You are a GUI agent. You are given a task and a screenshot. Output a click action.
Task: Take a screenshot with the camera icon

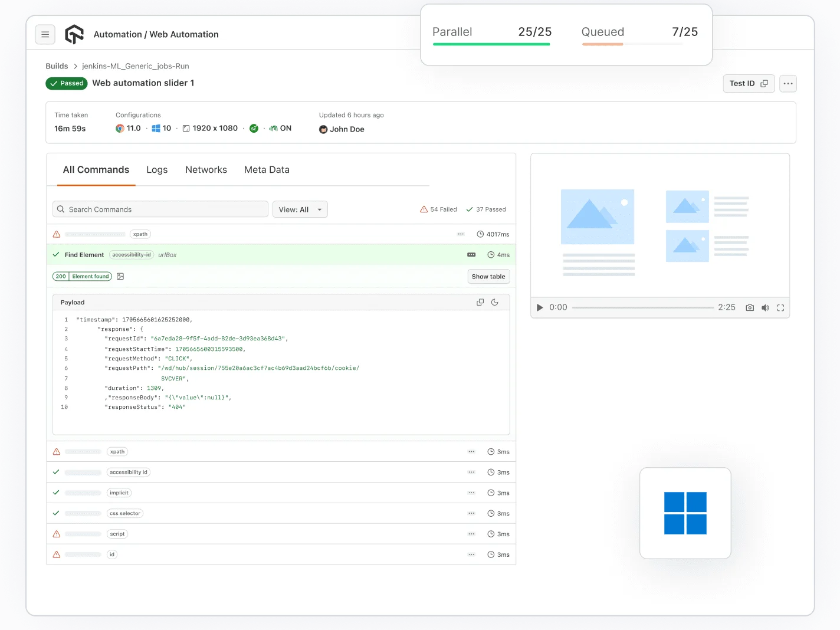coord(749,307)
